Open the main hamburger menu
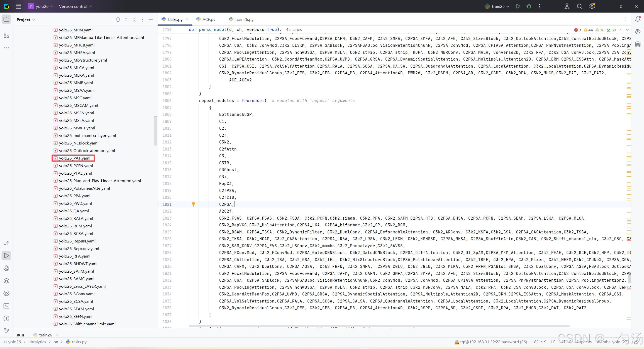Viewport: 644px width, 349px height. [x=18, y=6]
